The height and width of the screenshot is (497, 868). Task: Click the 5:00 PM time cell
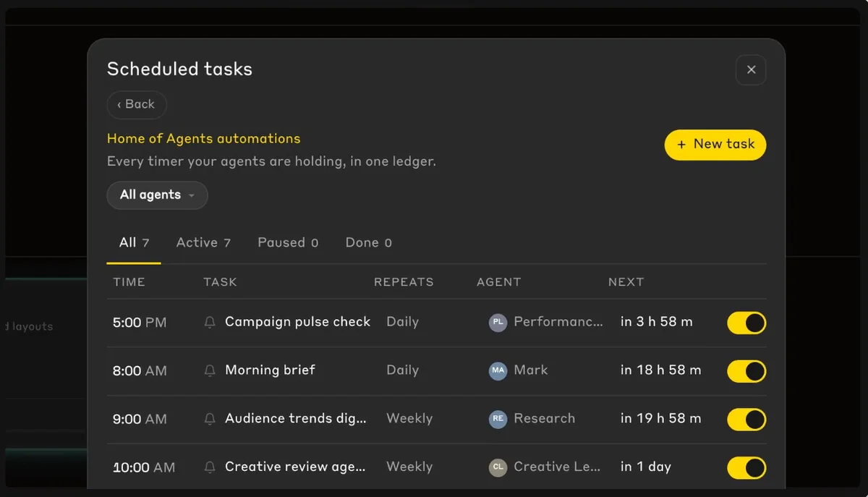(x=140, y=323)
